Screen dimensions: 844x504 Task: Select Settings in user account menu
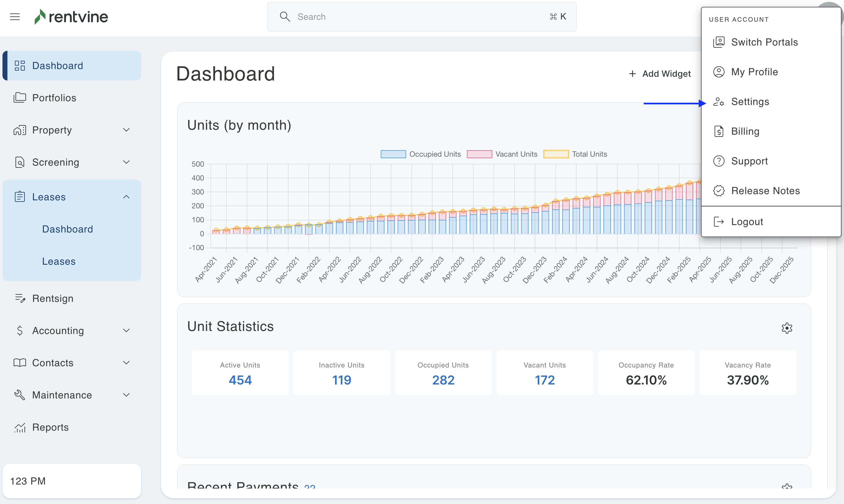(750, 102)
